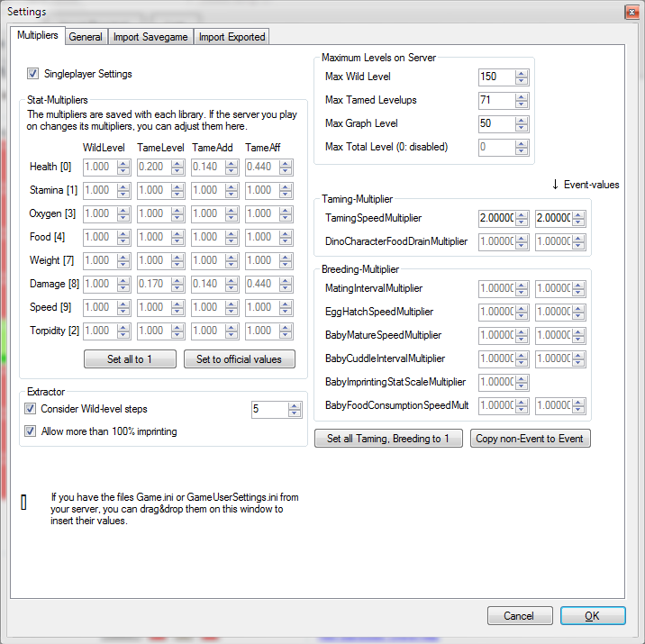Click the BabyImprintingStatScaleMultiplier spinner arrows
Screen dimensions: 645x644
[x=522, y=383]
